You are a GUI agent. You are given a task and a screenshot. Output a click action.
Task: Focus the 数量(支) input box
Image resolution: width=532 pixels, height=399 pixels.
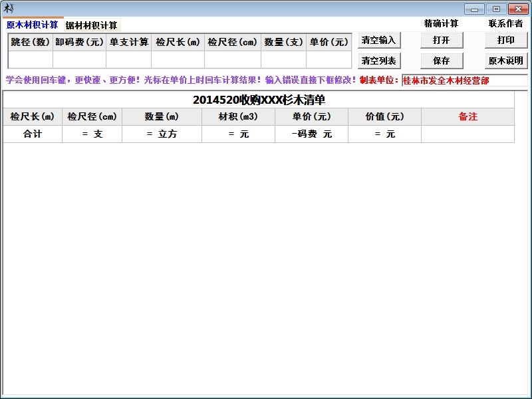(x=283, y=59)
